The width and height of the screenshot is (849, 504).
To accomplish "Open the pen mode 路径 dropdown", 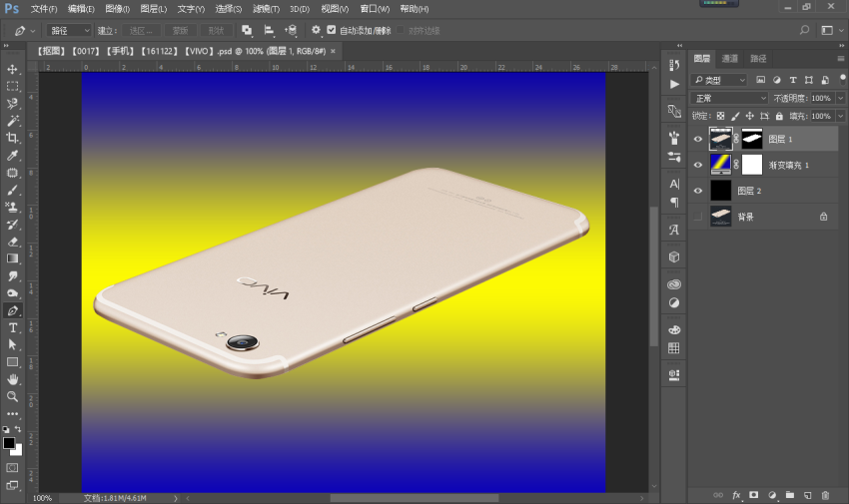I will [69, 31].
